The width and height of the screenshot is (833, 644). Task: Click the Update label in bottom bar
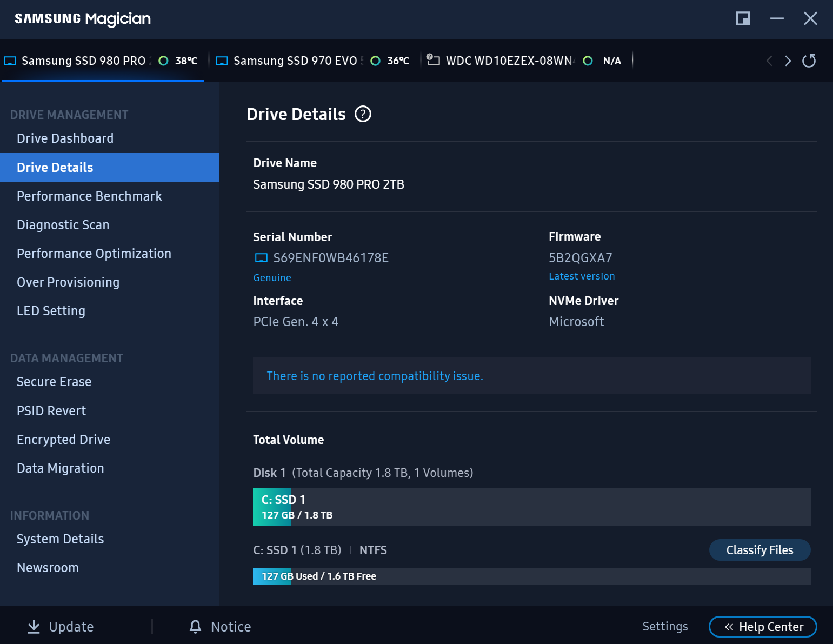pyautogui.click(x=71, y=627)
